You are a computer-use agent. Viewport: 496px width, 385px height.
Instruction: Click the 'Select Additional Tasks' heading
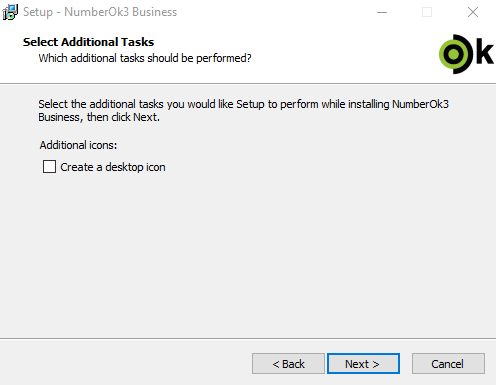click(x=88, y=42)
